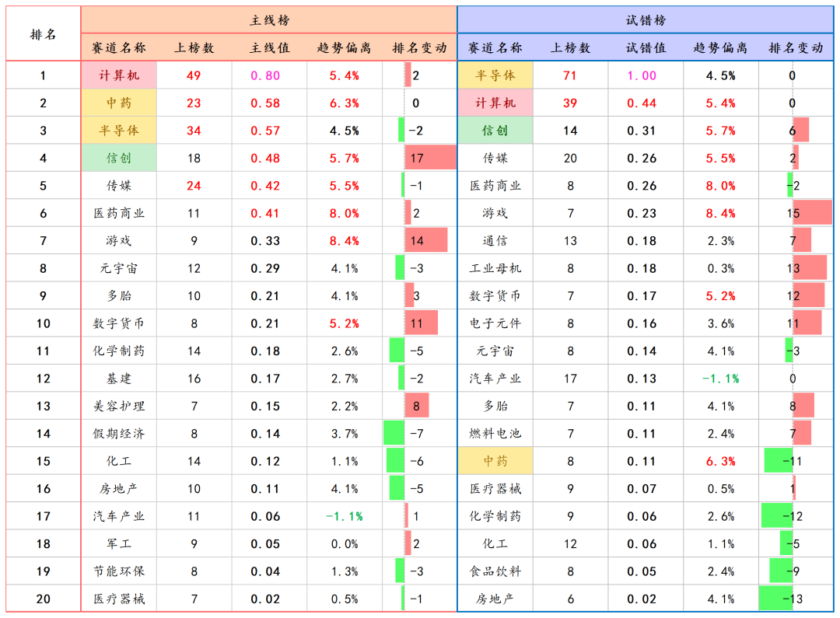Viewport: 840px width, 618px height.
Task: Click the red bar showing rank change 15
Action: pyautogui.click(x=812, y=213)
